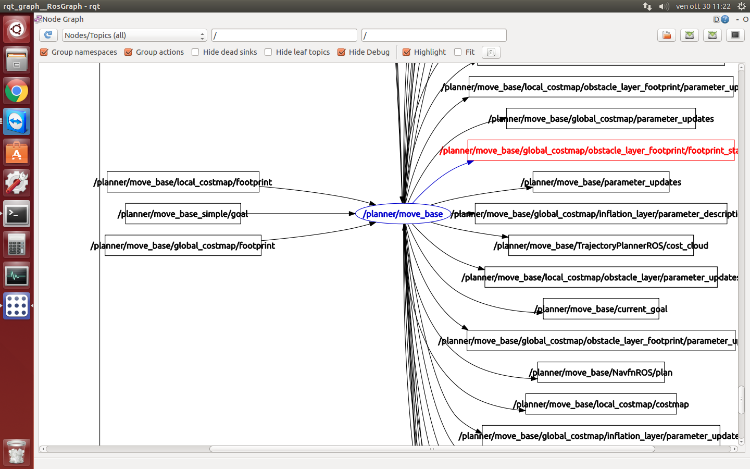Open System Settings gear in launcher
Viewport: 750px width, 469px height.
tap(16, 183)
